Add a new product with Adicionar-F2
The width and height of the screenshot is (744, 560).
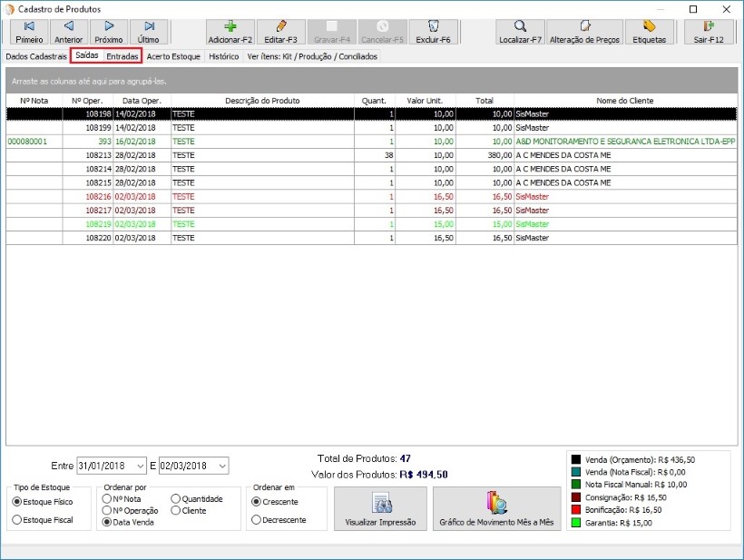coord(230,32)
